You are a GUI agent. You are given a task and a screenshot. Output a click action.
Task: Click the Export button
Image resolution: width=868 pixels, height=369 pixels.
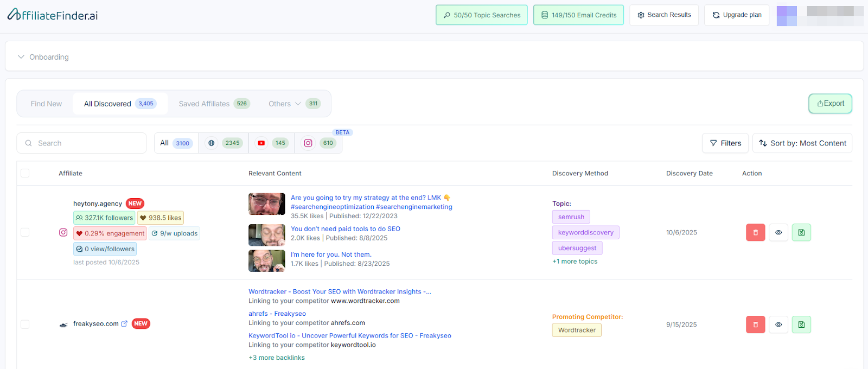coord(830,104)
